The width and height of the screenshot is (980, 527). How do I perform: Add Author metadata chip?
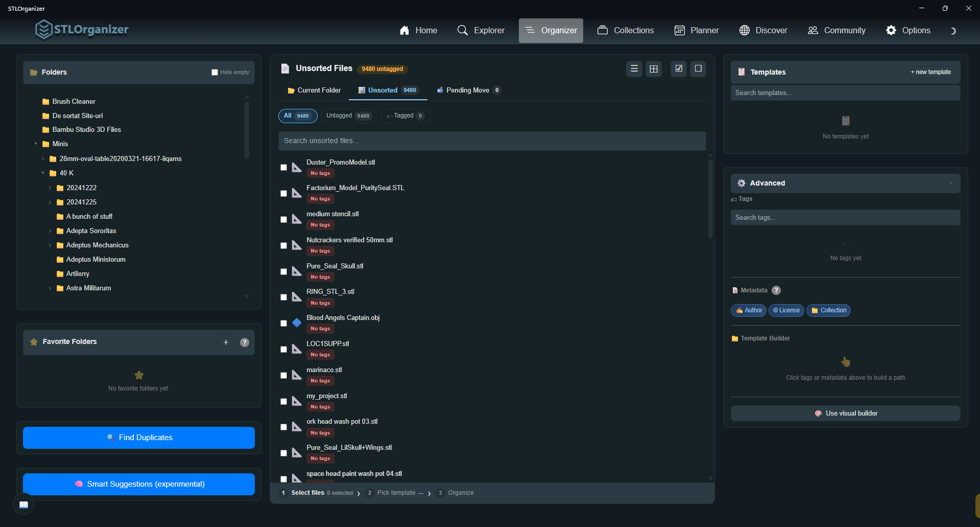pyautogui.click(x=749, y=310)
